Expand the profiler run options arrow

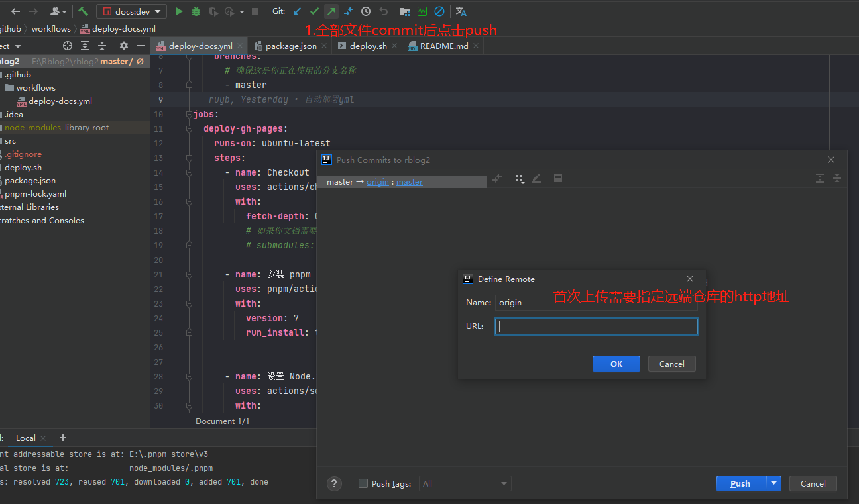pyautogui.click(x=241, y=11)
